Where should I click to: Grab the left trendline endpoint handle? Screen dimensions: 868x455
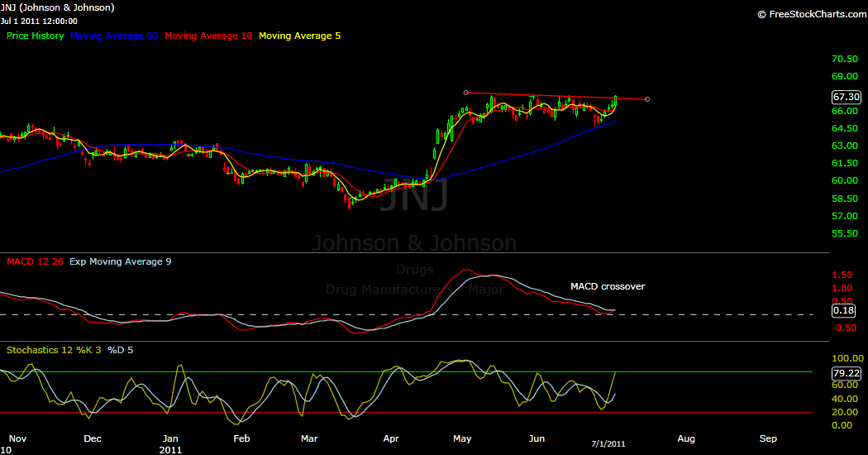point(466,93)
